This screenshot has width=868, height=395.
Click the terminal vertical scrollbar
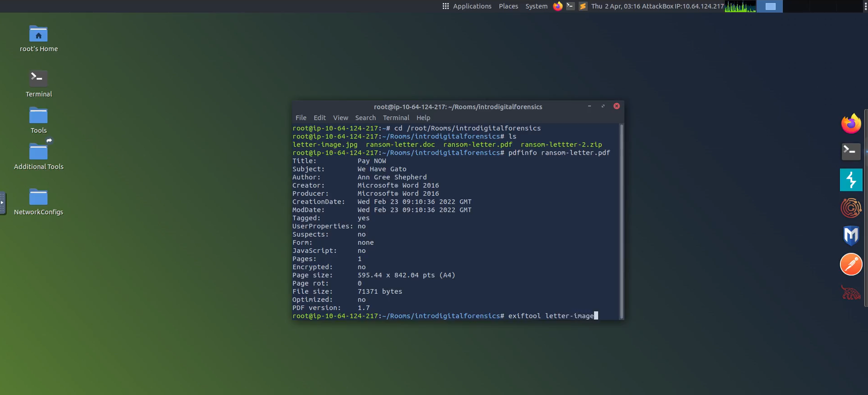pos(622,221)
